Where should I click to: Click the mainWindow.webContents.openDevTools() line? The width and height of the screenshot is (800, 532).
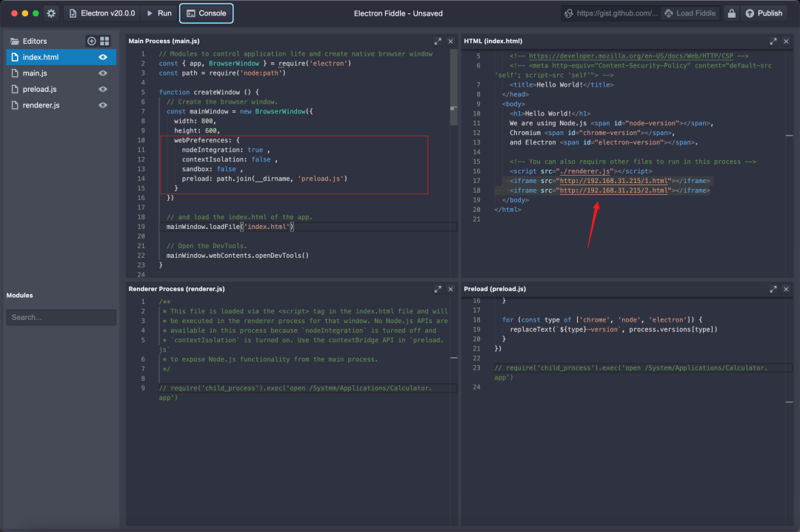237,256
